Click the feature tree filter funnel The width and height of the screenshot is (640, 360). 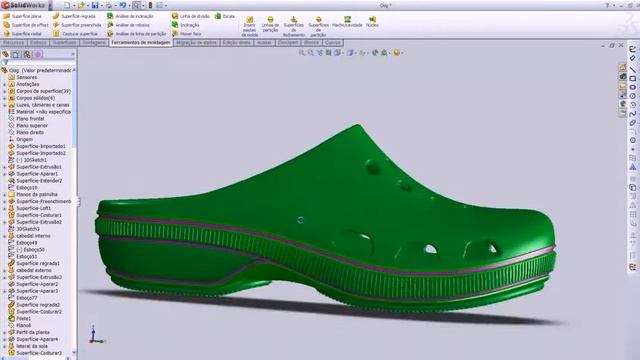(x=5, y=62)
